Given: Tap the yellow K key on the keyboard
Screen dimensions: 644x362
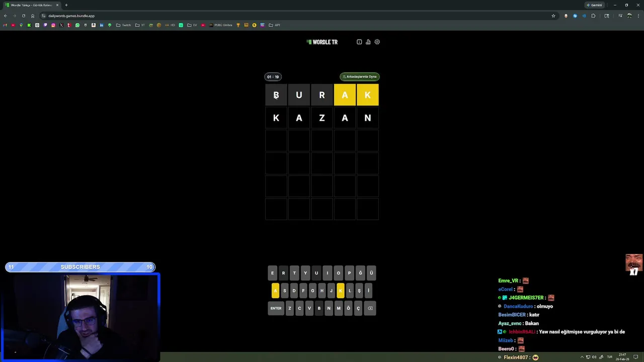Looking at the screenshot, I should coord(341,291).
